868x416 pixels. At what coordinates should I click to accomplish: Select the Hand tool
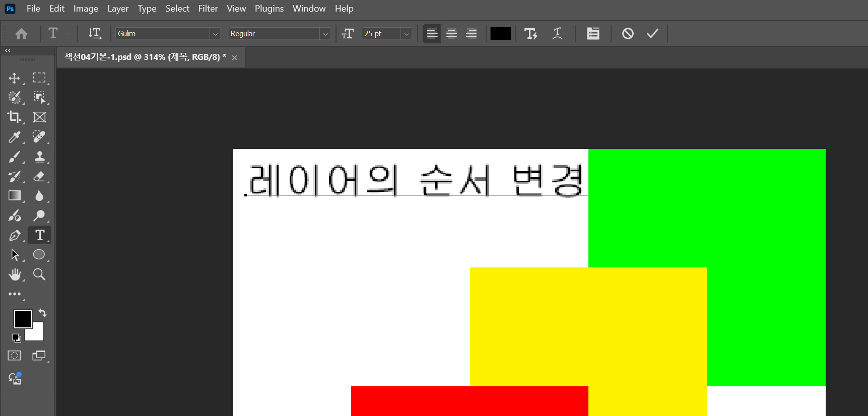coord(15,274)
